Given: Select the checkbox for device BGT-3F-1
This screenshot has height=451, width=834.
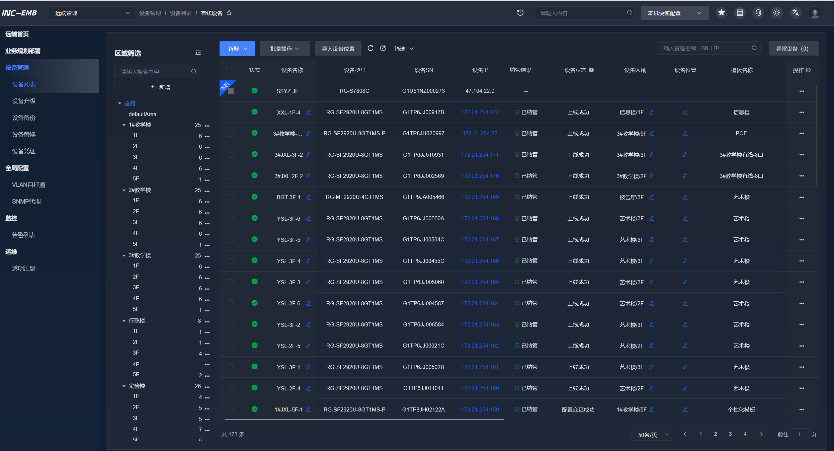Looking at the screenshot, I should [x=231, y=197].
